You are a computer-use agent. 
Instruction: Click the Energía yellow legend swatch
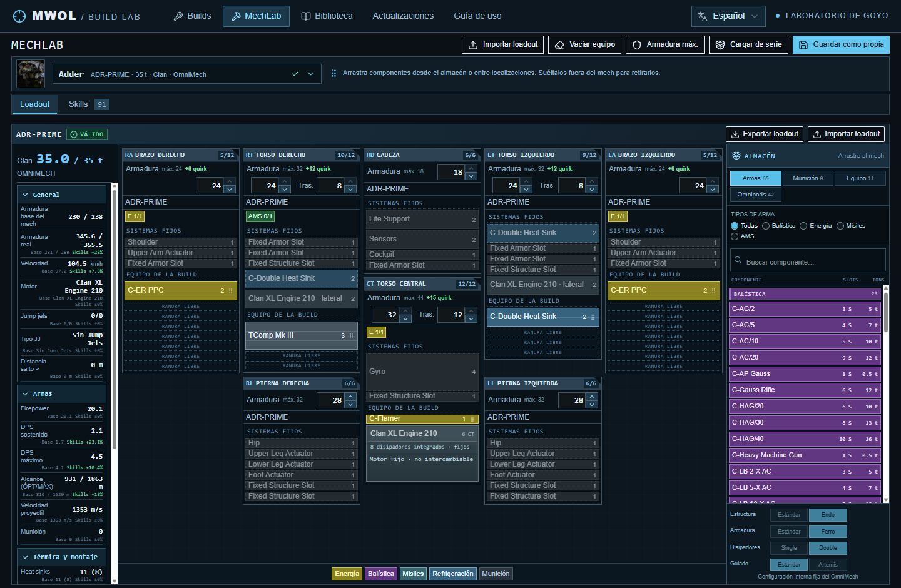click(347, 574)
